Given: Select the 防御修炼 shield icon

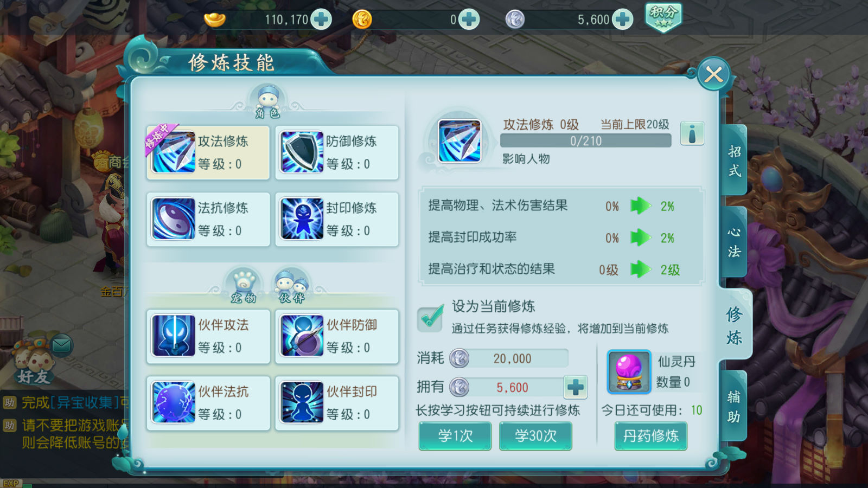Looking at the screenshot, I should click(302, 152).
